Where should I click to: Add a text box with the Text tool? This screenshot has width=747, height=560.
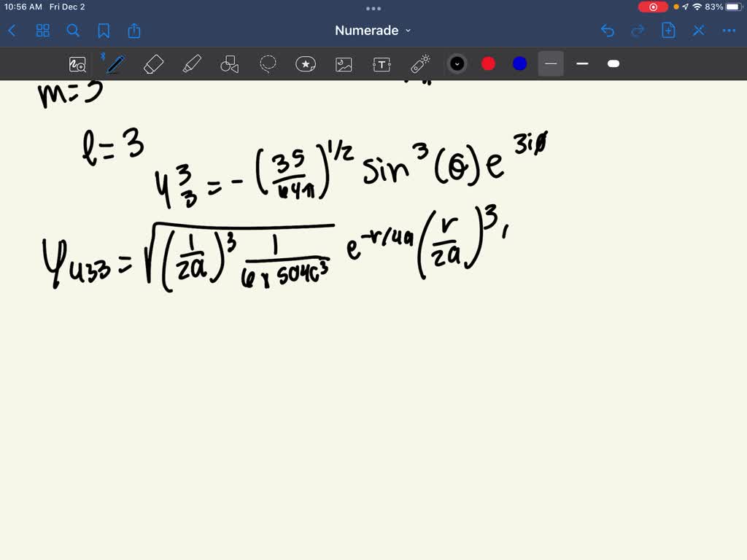coord(381,64)
